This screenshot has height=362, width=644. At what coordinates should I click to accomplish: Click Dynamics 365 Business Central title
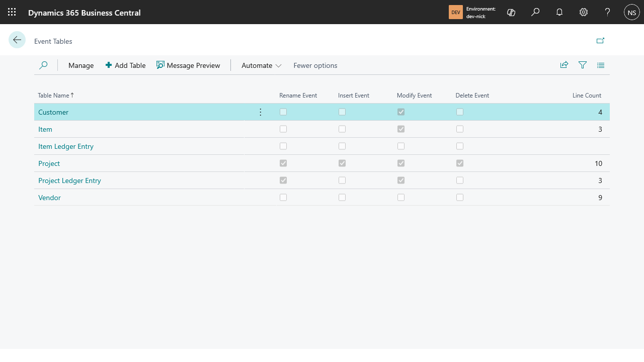[x=85, y=13]
